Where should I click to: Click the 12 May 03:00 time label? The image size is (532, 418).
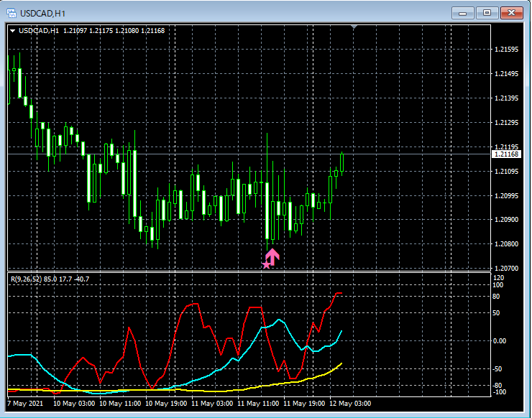350,404
